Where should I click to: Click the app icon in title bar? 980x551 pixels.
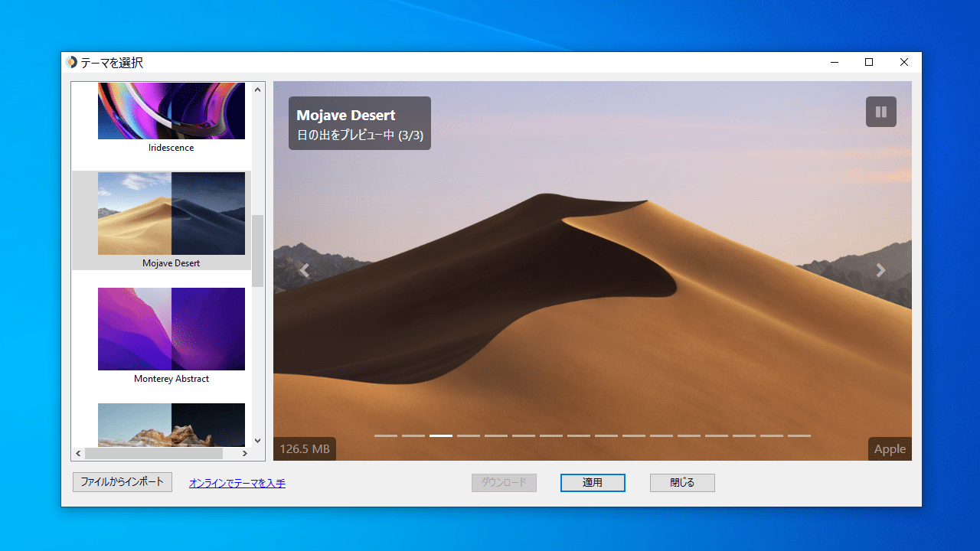71,62
